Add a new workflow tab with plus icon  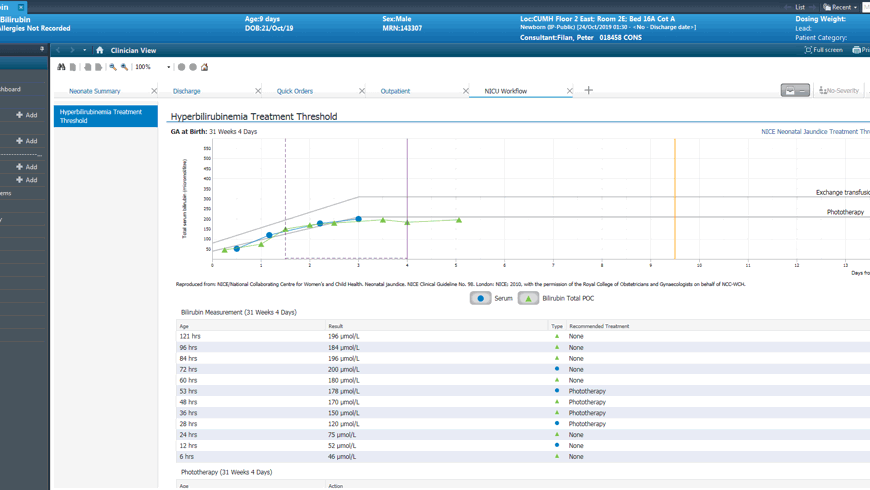point(588,91)
